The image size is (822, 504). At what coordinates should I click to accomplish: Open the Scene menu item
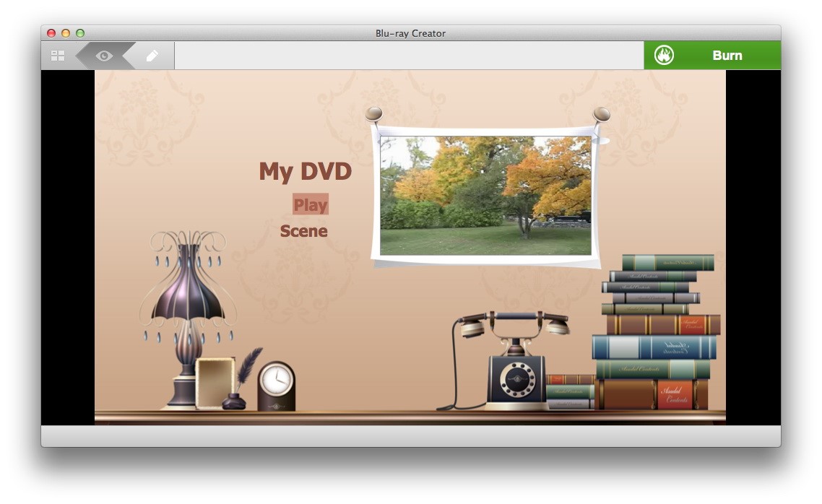(303, 231)
